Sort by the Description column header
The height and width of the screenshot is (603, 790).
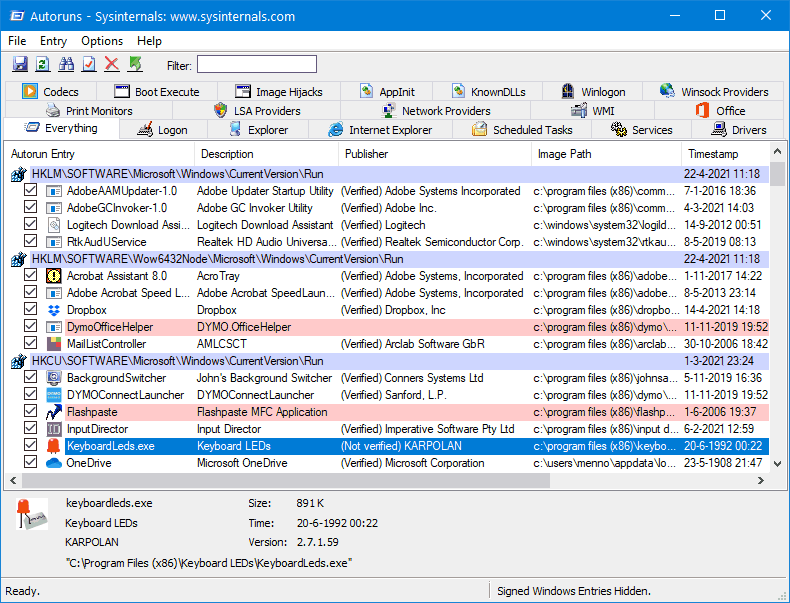point(267,154)
